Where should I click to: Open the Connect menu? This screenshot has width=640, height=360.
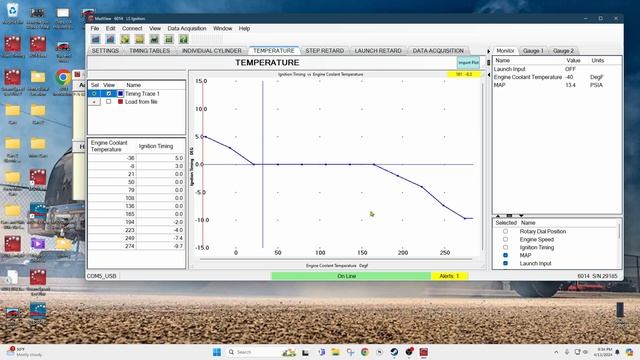132,29
